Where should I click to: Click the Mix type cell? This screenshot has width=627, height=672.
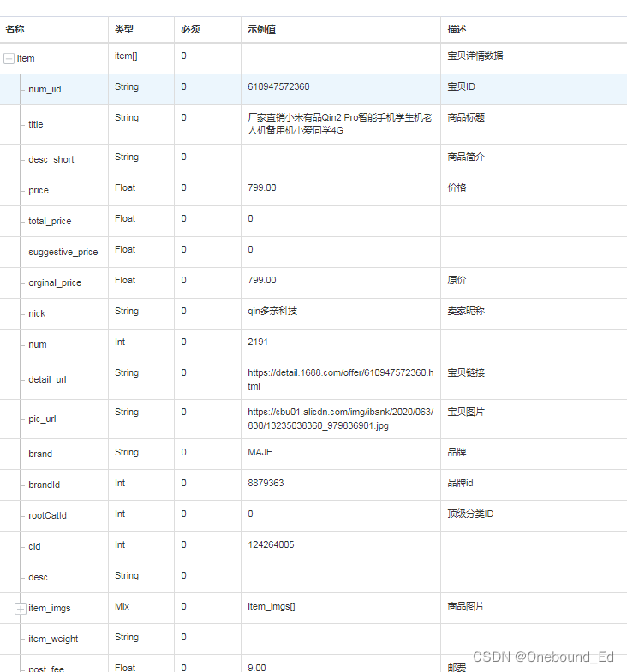(x=122, y=606)
